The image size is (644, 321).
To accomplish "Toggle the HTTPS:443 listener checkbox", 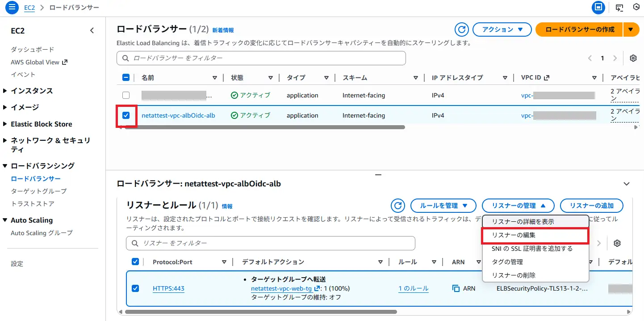I will (x=135, y=288).
